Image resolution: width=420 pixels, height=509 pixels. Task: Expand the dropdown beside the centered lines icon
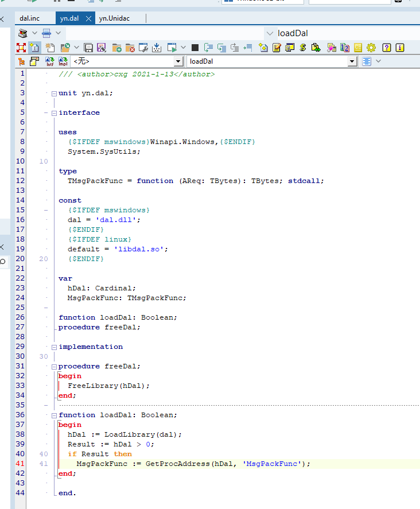pos(378,61)
